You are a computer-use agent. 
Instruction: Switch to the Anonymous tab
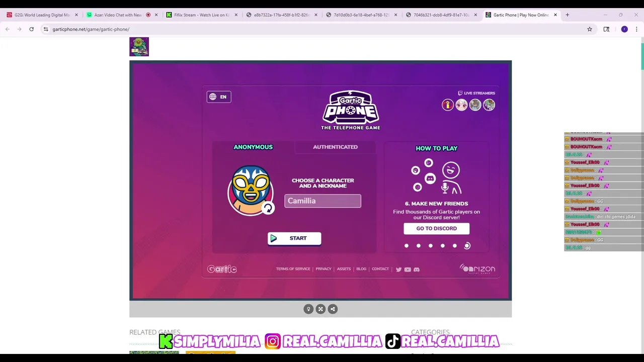coord(253,147)
